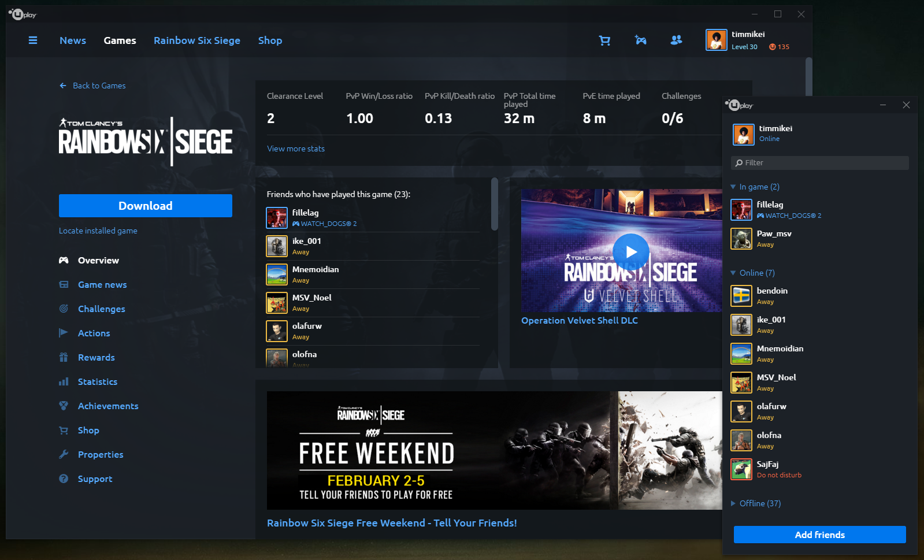Select Game news in the game sidebar

click(102, 284)
